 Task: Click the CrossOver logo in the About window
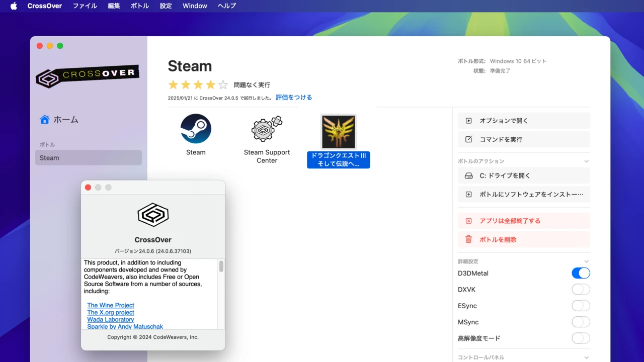153,215
